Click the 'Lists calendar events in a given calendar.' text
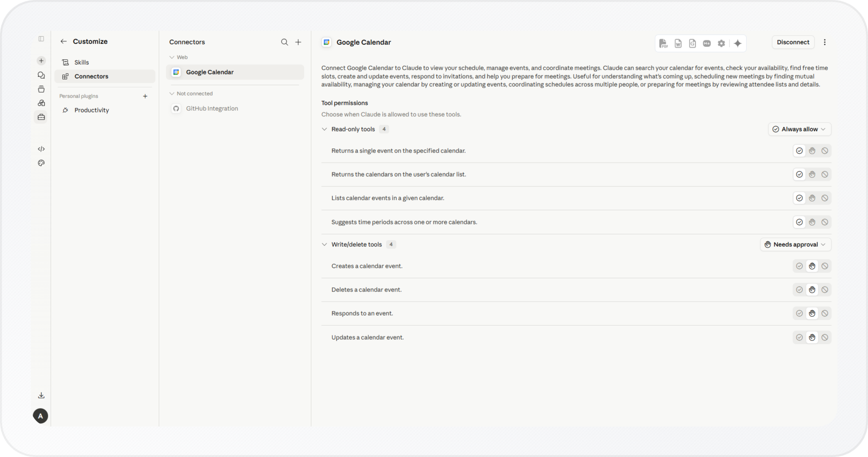868x457 pixels. click(x=388, y=198)
